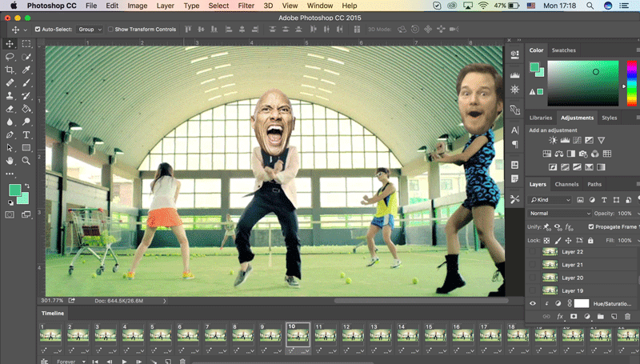Switch to the Channels tab
This screenshot has height=364, width=640.
point(566,184)
